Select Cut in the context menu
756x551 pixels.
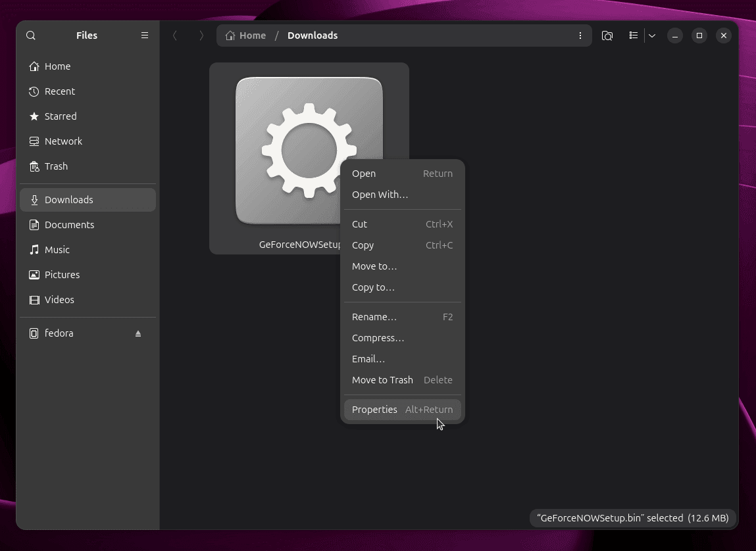click(402, 224)
